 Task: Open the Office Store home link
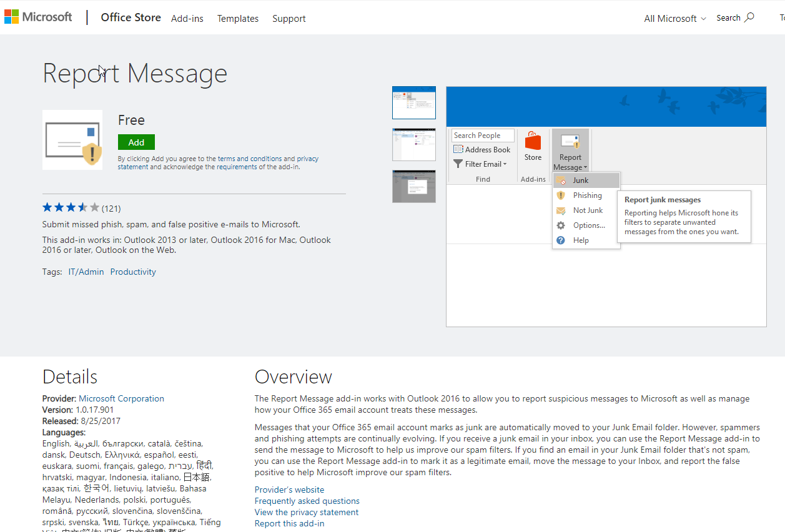[x=131, y=17]
